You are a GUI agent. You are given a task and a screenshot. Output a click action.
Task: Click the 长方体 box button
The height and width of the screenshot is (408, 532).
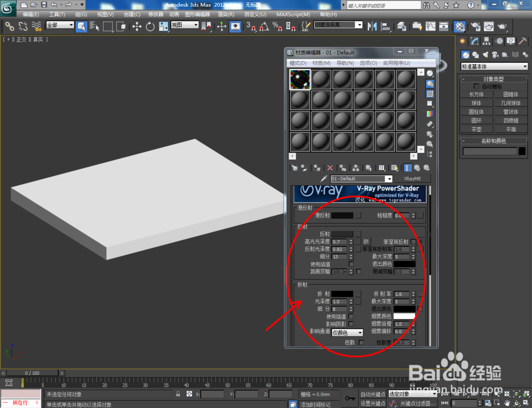point(476,94)
